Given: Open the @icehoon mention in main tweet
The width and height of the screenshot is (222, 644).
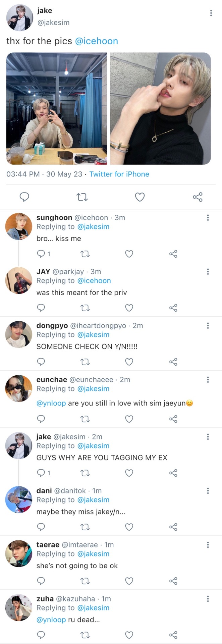Looking at the screenshot, I should [x=97, y=41].
